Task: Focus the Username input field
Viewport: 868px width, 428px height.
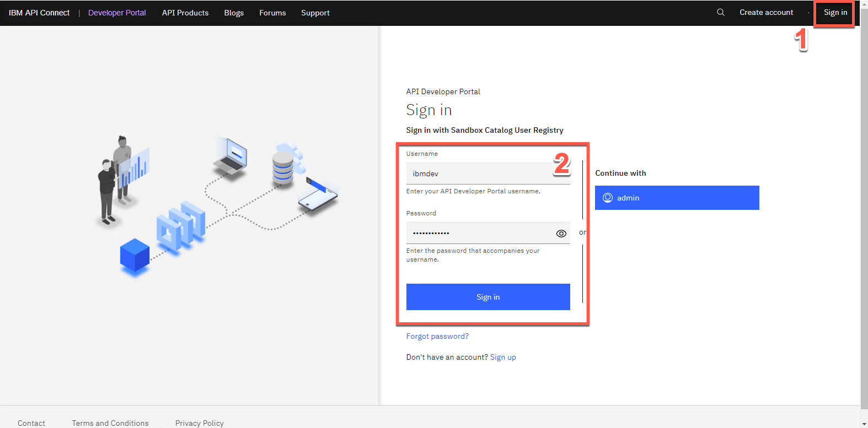Action: click(480, 174)
